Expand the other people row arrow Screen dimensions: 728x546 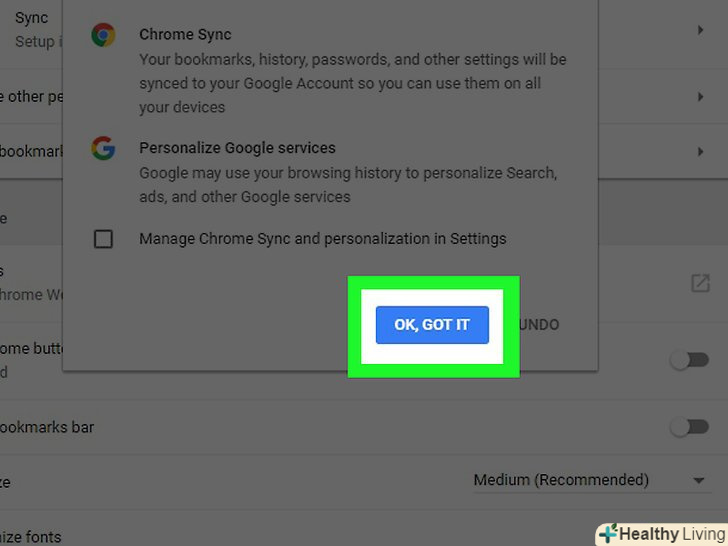click(x=700, y=97)
